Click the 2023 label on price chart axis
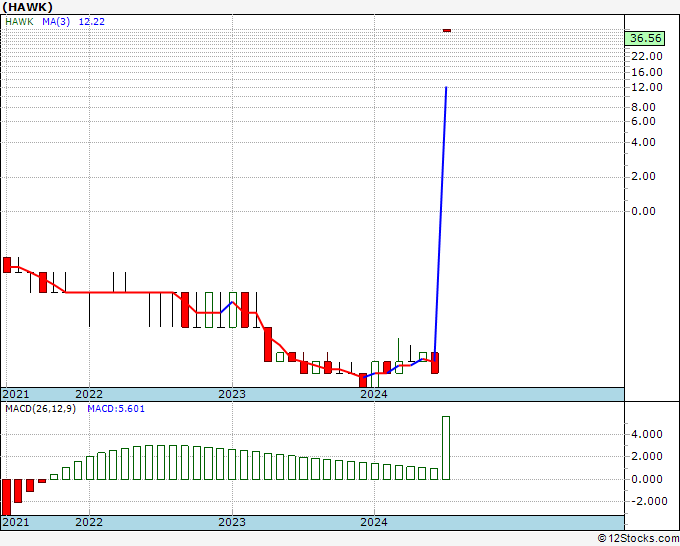Viewport: 680px width, 546px height. pos(232,394)
